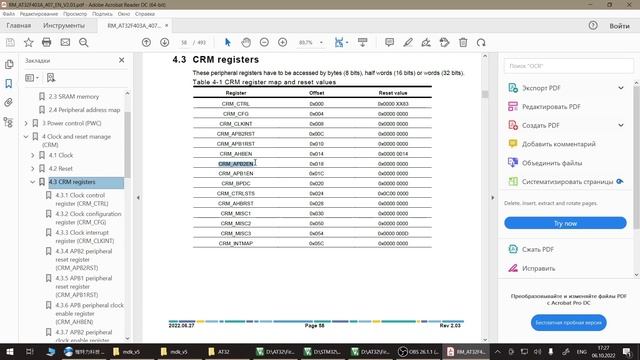This screenshot has height=360, width=640.
Task: Open help question mark icon
Action: (x=593, y=25)
